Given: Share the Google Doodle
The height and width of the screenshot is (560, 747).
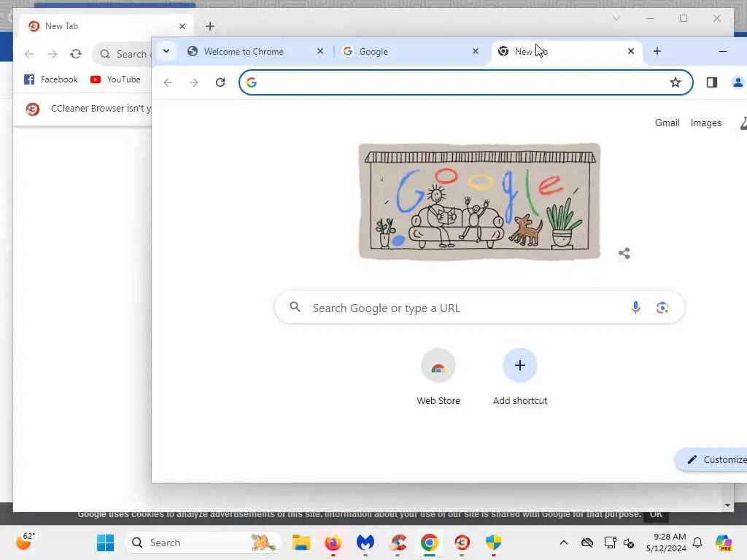Looking at the screenshot, I should pos(624,253).
